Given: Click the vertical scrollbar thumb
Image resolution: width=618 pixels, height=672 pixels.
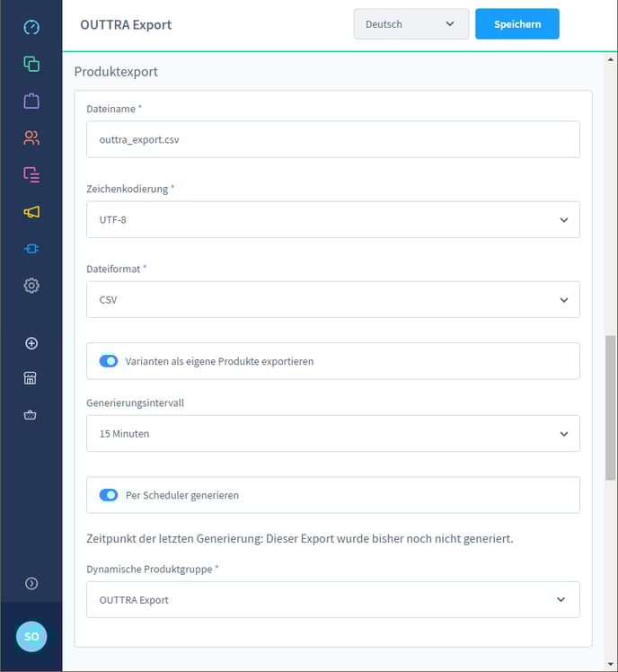Looking at the screenshot, I should 610,408.
